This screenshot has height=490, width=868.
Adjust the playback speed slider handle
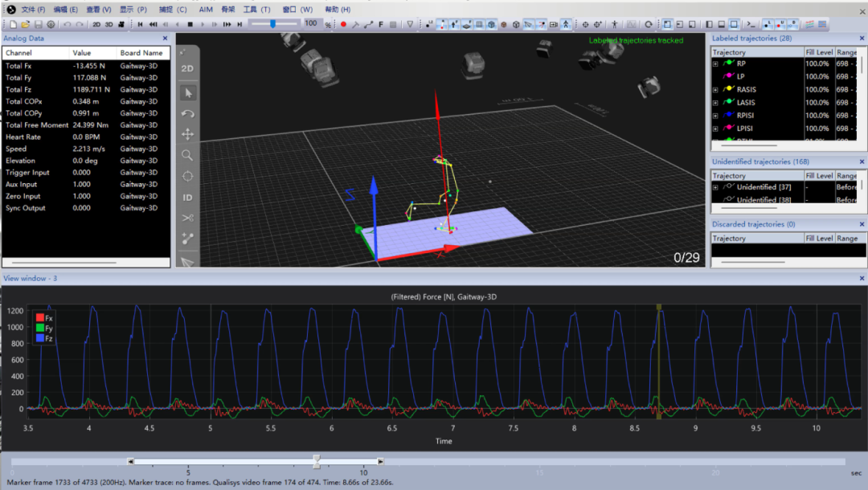[273, 24]
